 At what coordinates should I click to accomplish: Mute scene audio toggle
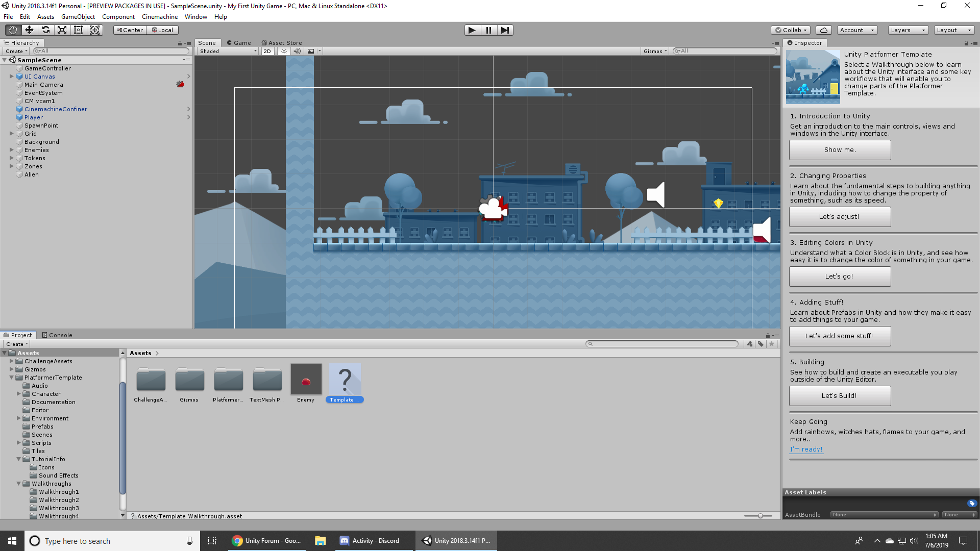(297, 51)
